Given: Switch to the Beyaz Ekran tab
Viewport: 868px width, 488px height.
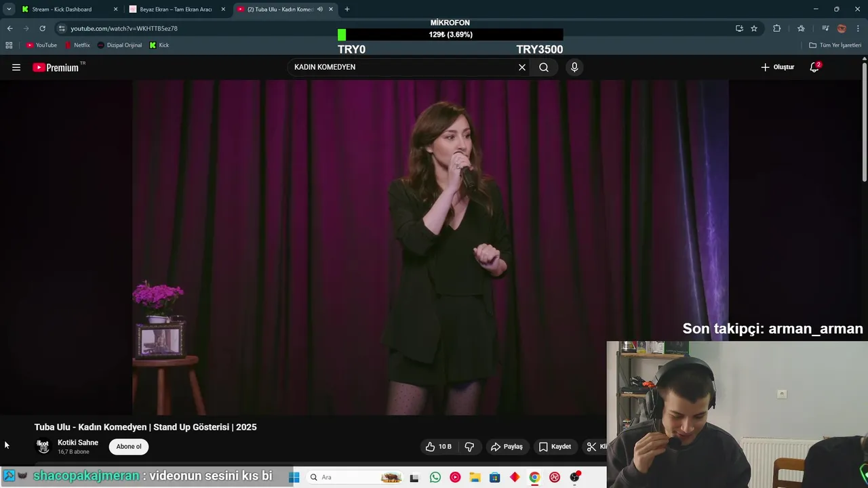Looking at the screenshot, I should [176, 9].
